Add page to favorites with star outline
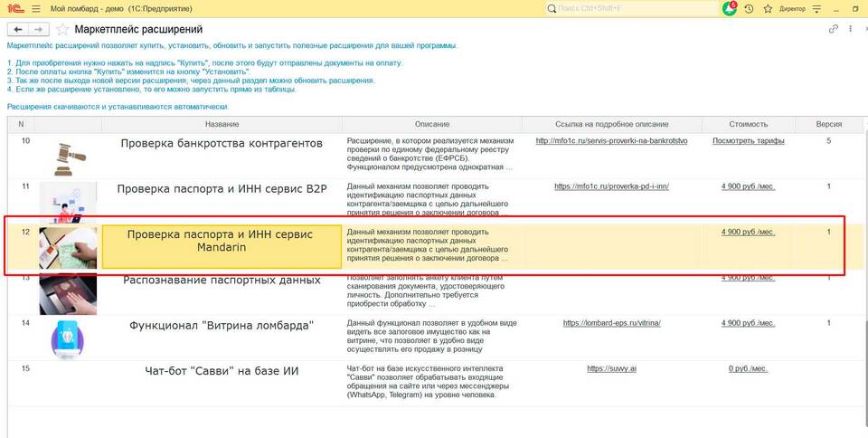868x438 pixels. point(62,29)
